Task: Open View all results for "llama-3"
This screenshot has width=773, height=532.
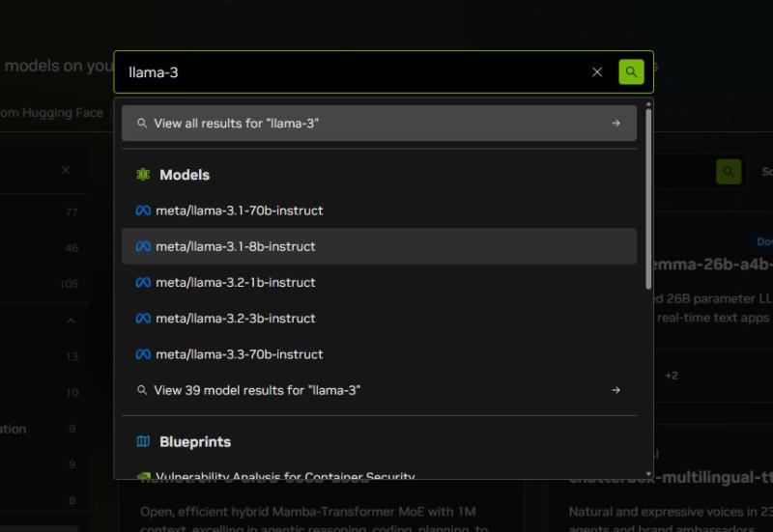Action: (x=379, y=124)
